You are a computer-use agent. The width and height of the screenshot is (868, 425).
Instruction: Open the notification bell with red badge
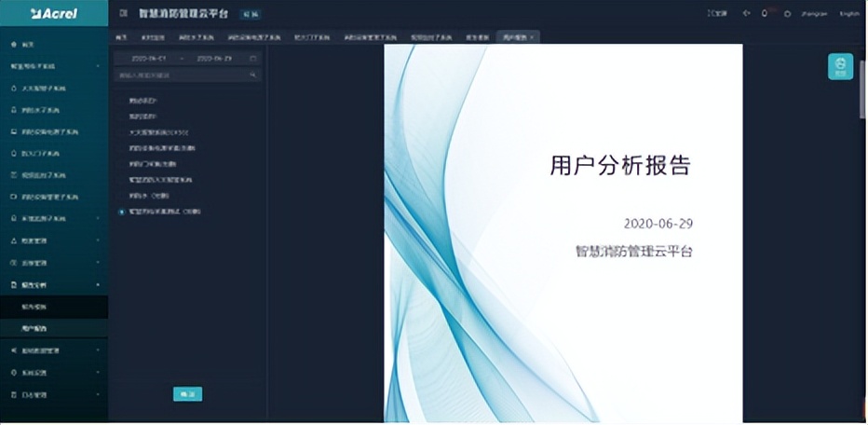click(765, 13)
